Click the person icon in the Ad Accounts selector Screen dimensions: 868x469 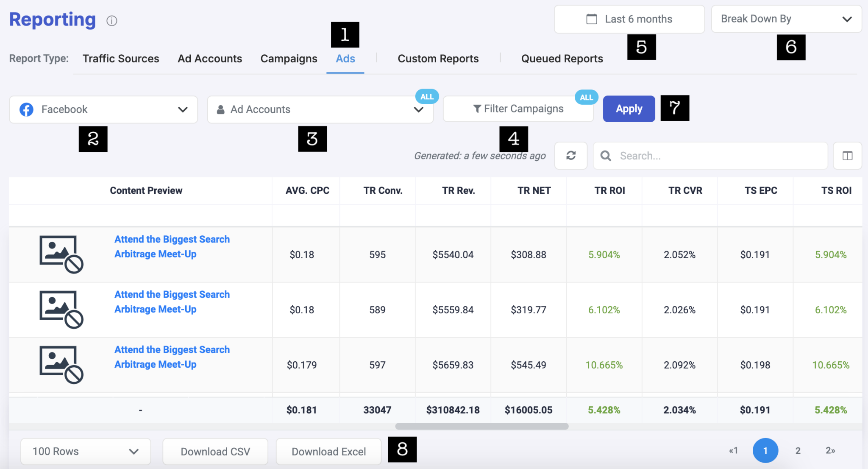220,109
